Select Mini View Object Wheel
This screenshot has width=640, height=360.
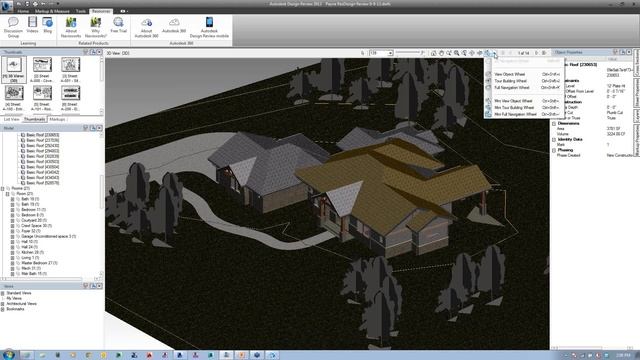pos(524,101)
